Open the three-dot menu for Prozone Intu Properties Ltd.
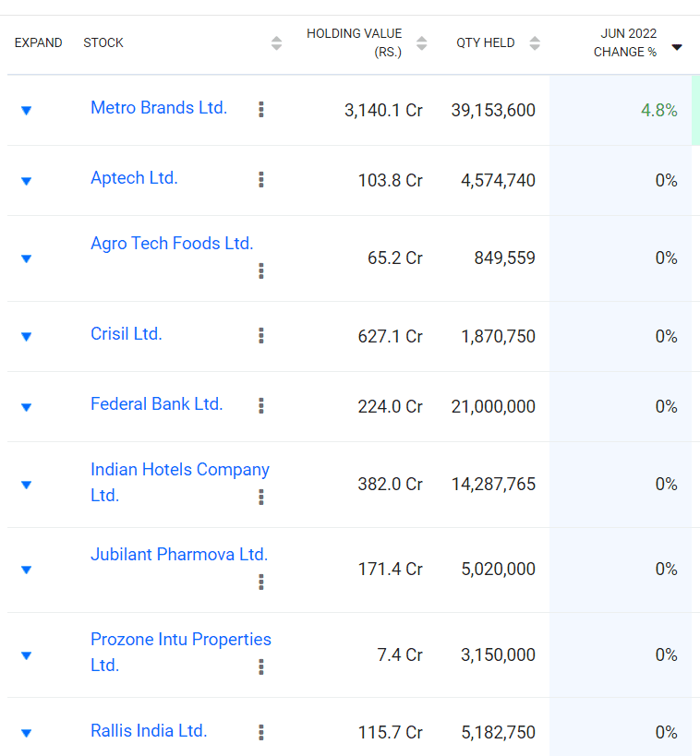The width and height of the screenshot is (700, 756). coord(261,666)
